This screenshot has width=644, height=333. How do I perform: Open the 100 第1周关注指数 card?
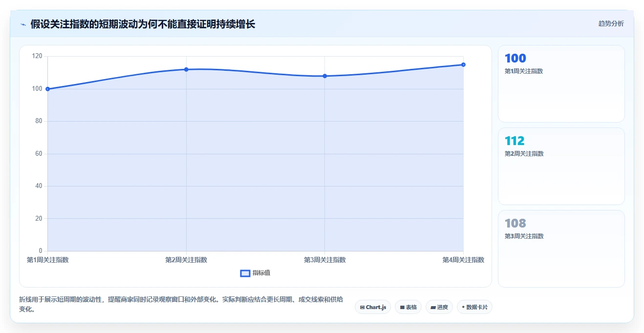561,83
